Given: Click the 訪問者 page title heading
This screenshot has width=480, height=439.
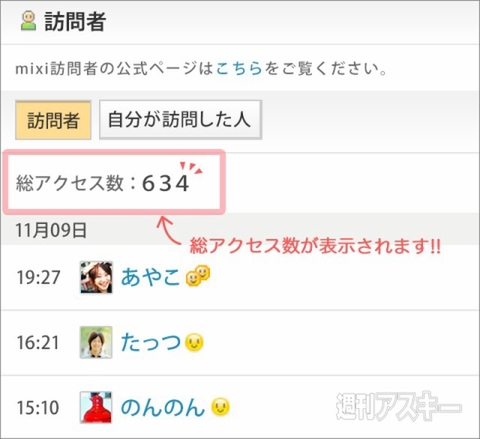Looking at the screenshot, I should coord(75,21).
